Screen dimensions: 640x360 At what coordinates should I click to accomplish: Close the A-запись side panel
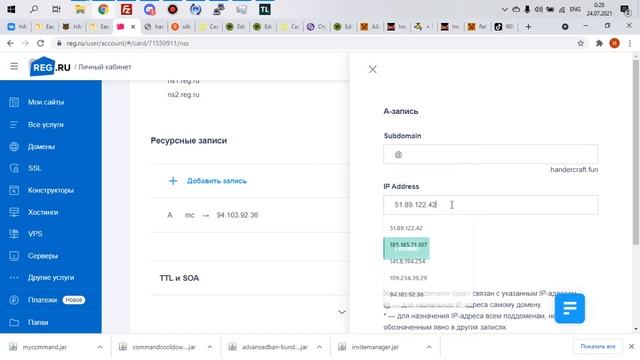(373, 69)
